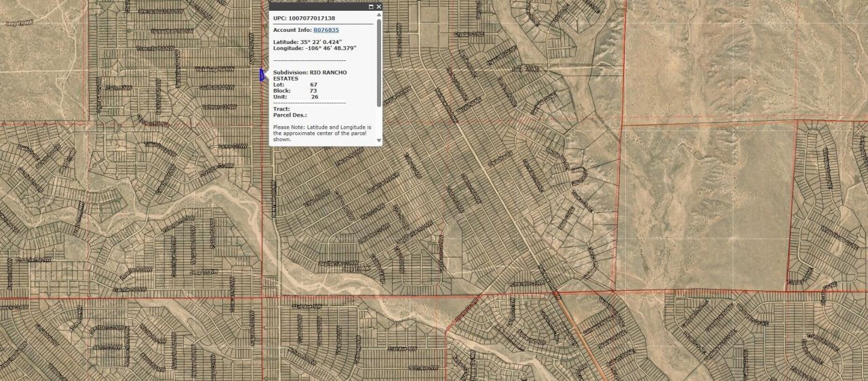This screenshot has height=381, width=868.
Task: Click the Lehman Rd NW street label
Action: tap(219, 107)
